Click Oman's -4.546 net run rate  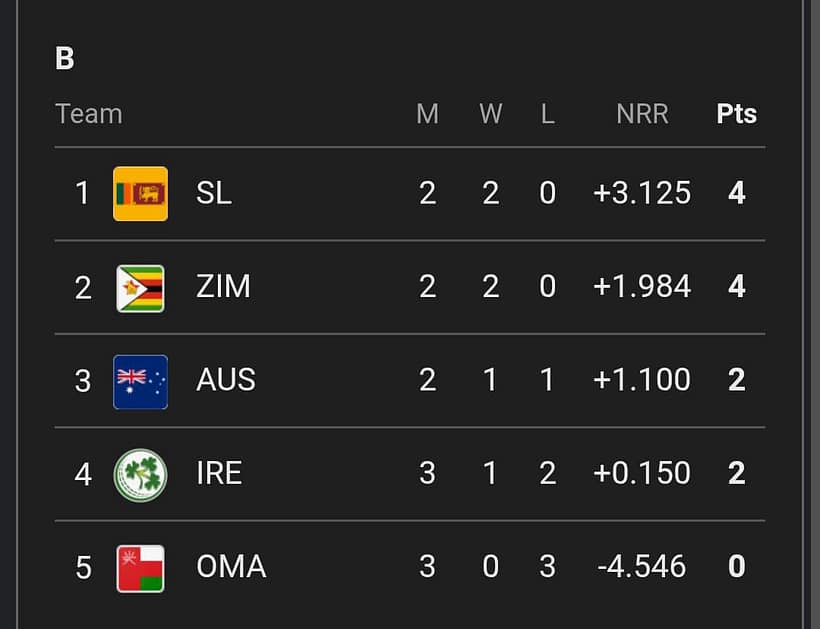tap(642, 567)
